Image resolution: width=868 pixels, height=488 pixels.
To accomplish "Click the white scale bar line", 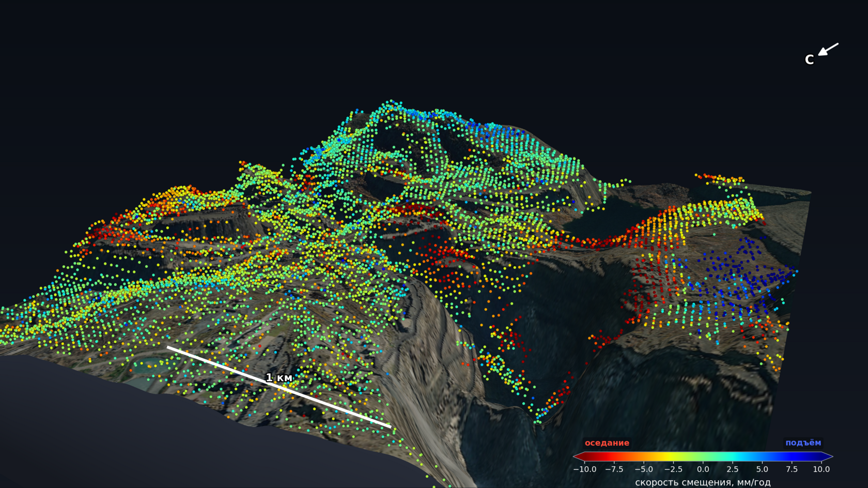I will tap(279, 387).
